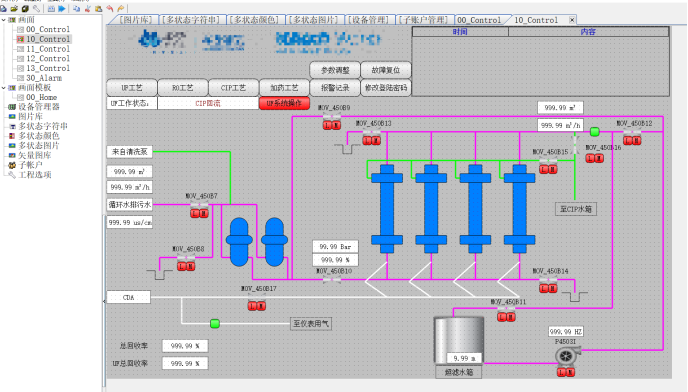Click the orange redo arrow icon
The image size is (688, 392).
tap(121, 8)
